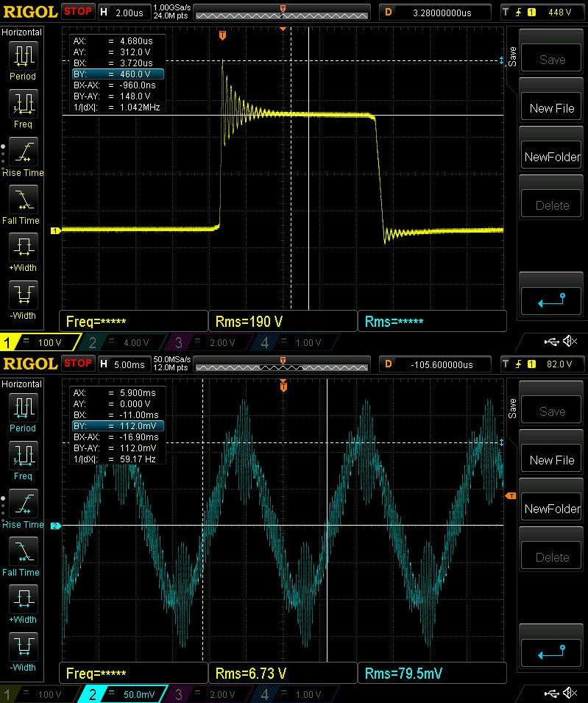This screenshot has height=703, width=588.
Task: Click trigger edge icon beside 82.0 V
Action: pos(519,364)
